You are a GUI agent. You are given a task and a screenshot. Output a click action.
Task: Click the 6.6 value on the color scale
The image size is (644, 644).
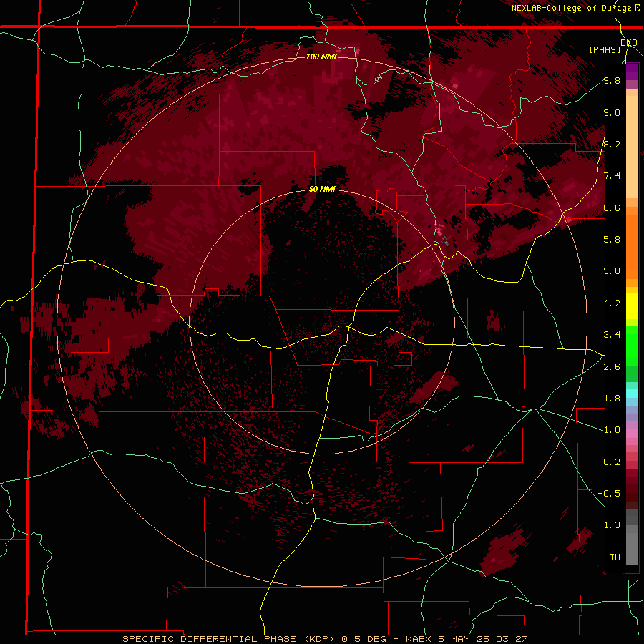612,208
